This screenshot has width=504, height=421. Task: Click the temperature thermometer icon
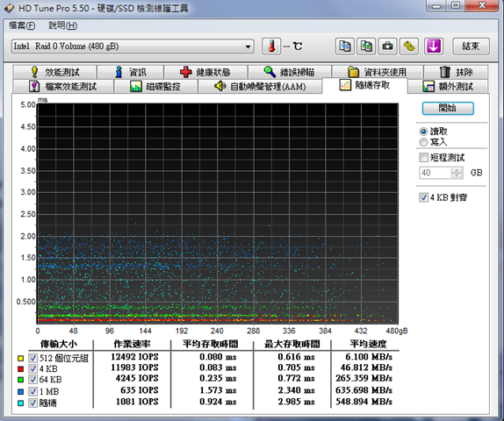271,46
